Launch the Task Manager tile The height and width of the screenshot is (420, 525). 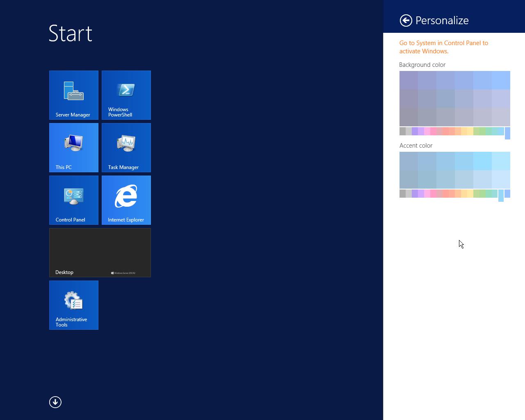pos(126,148)
